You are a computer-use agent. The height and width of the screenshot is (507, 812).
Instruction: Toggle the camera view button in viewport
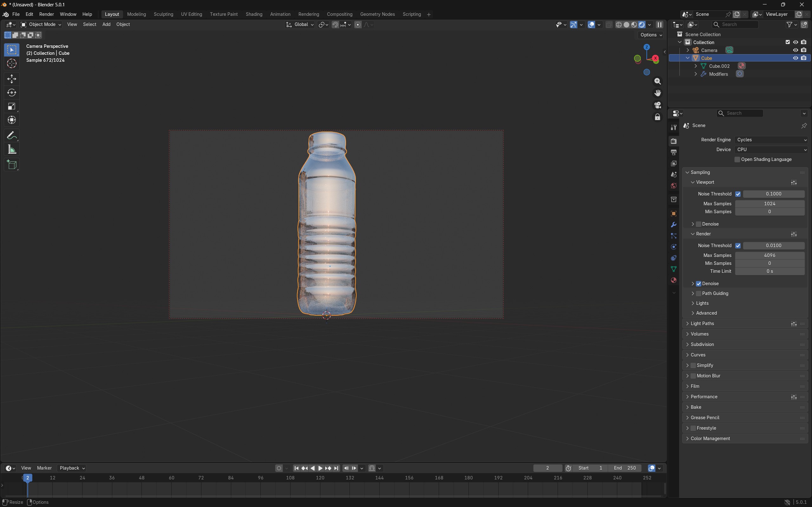pyautogui.click(x=657, y=105)
